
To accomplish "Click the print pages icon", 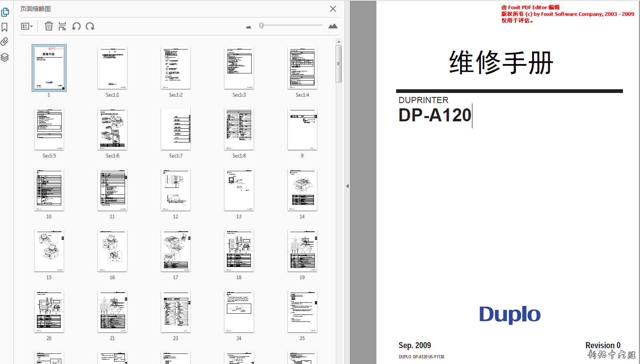I will (62, 26).
